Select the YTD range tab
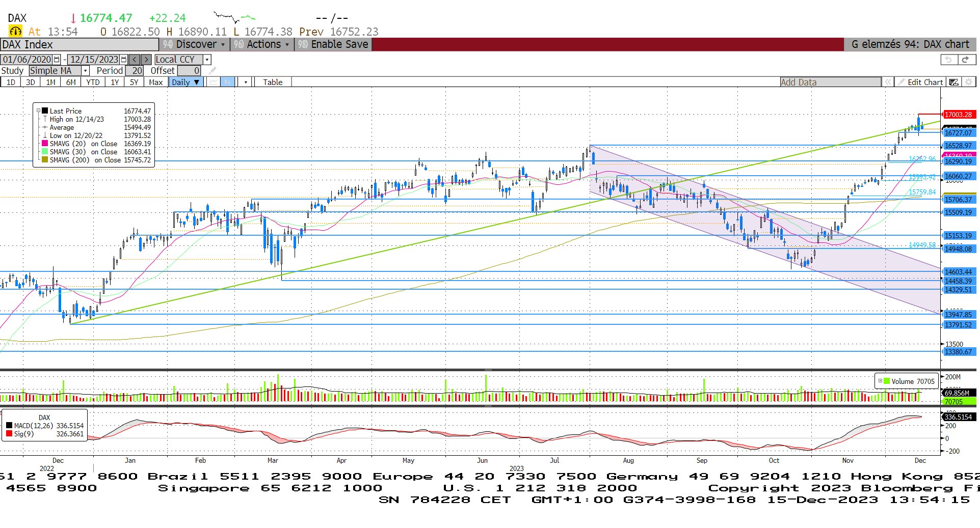980x528 pixels. (93, 82)
